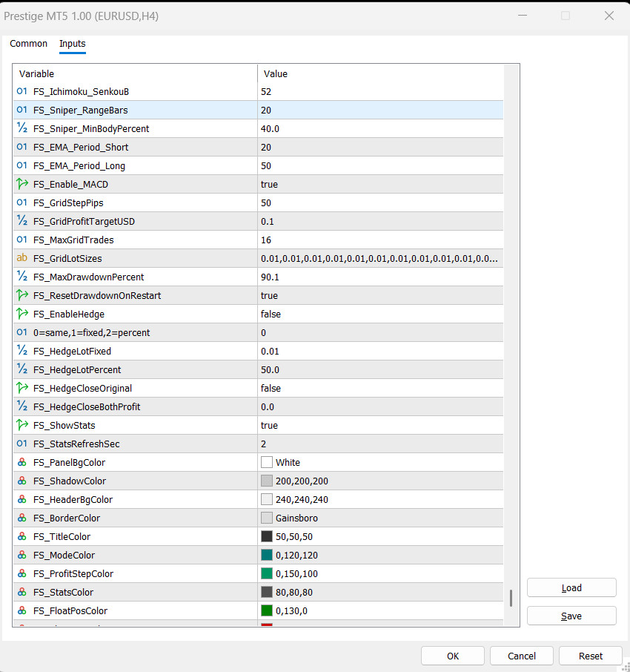
Task: Click integer icon beside FS_GridStepPips
Action: [x=21, y=202]
